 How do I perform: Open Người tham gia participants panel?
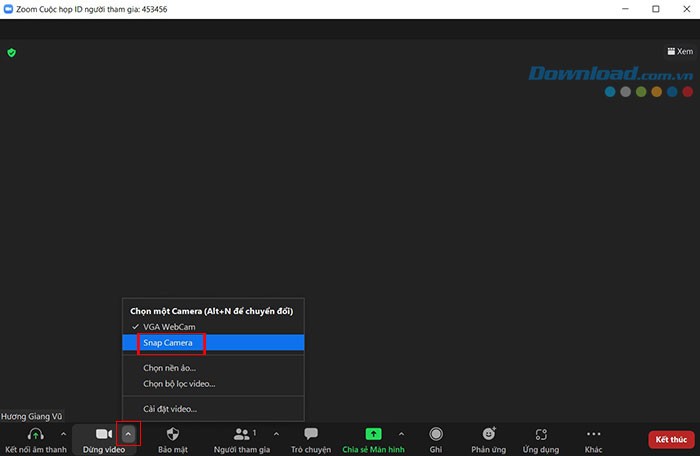click(x=242, y=434)
